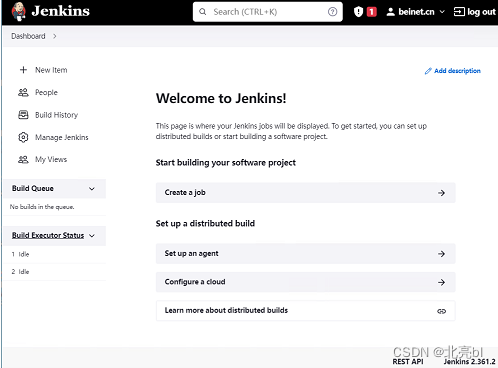Image resolution: width=498 pixels, height=368 pixels.
Task: Click the New Item plus icon
Action: (23, 70)
